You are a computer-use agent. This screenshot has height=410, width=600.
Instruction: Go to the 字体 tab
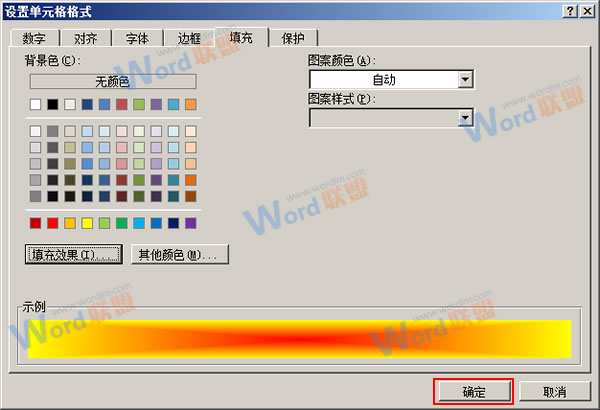pos(137,39)
